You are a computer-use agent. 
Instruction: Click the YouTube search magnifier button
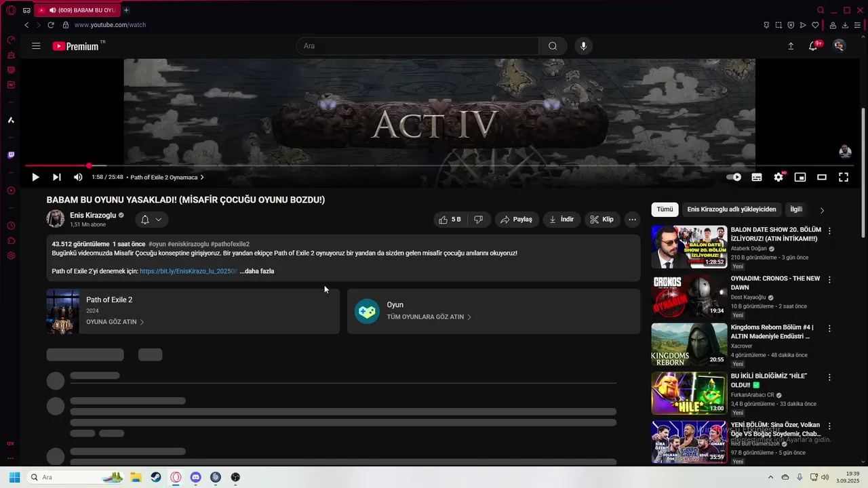pos(553,46)
